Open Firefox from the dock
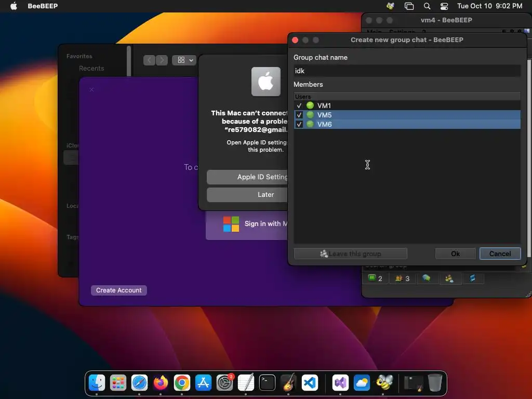The height and width of the screenshot is (399, 532). 161,383
